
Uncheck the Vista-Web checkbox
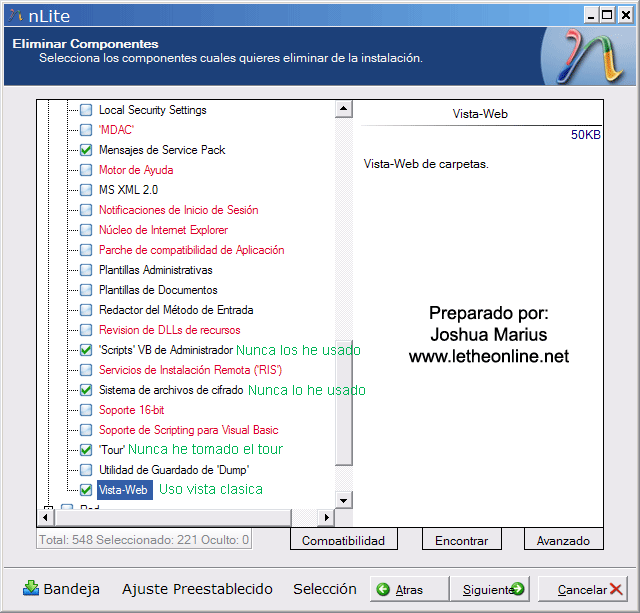(86, 490)
